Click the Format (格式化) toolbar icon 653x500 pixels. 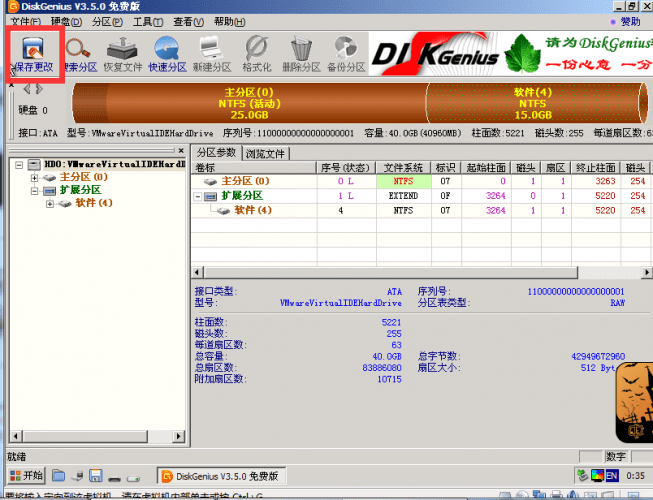click(257, 55)
